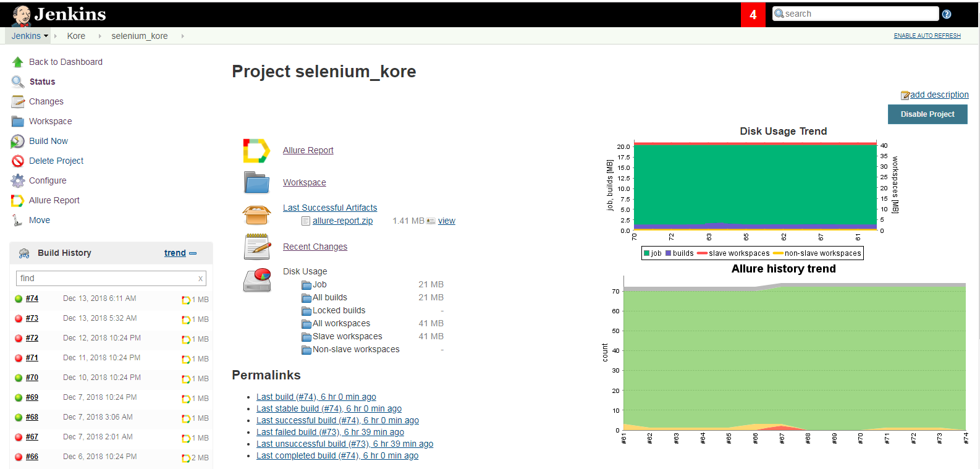
Task: Open build #67 link in Build History
Action: (x=32, y=437)
